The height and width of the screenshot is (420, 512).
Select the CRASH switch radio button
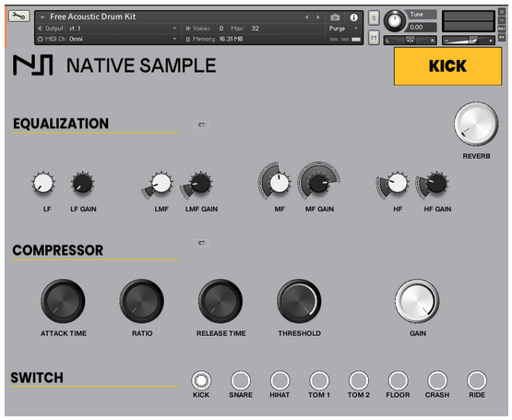point(437,381)
